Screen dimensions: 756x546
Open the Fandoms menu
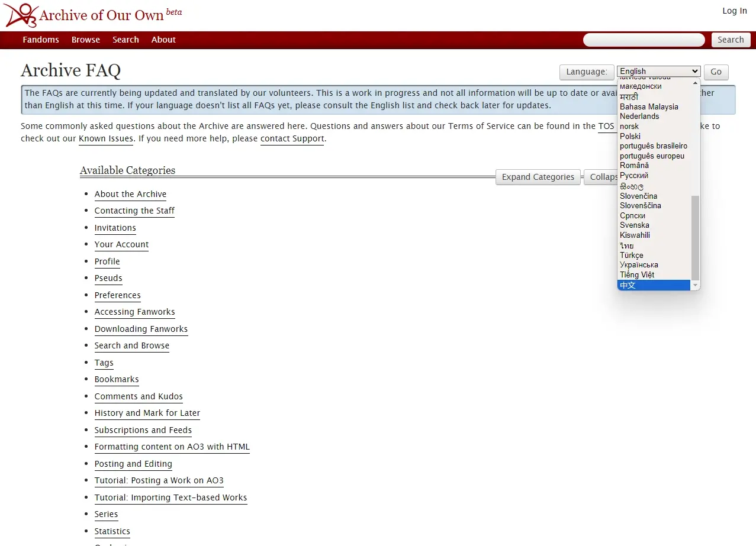[x=40, y=40]
